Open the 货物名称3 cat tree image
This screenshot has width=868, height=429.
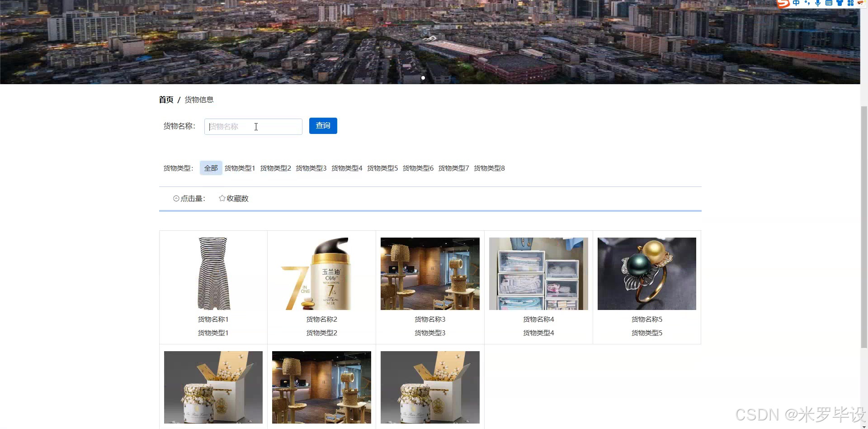[x=430, y=274]
